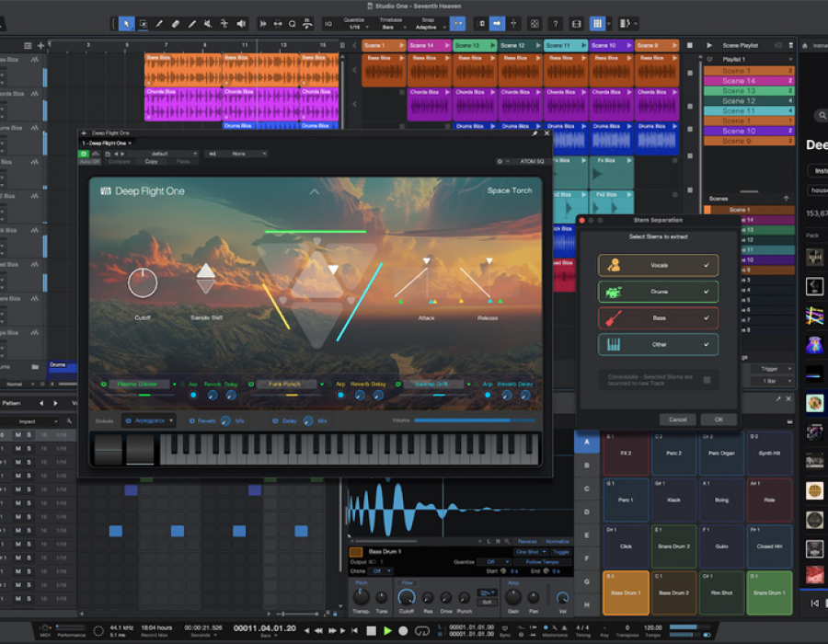Select the Paint pencil tool

tap(191, 23)
